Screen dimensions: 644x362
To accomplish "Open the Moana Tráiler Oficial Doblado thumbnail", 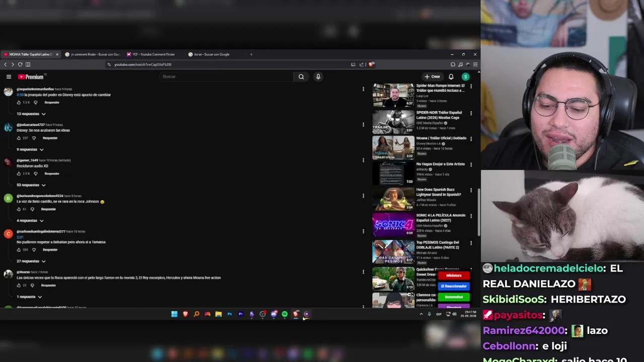I will tap(393, 147).
